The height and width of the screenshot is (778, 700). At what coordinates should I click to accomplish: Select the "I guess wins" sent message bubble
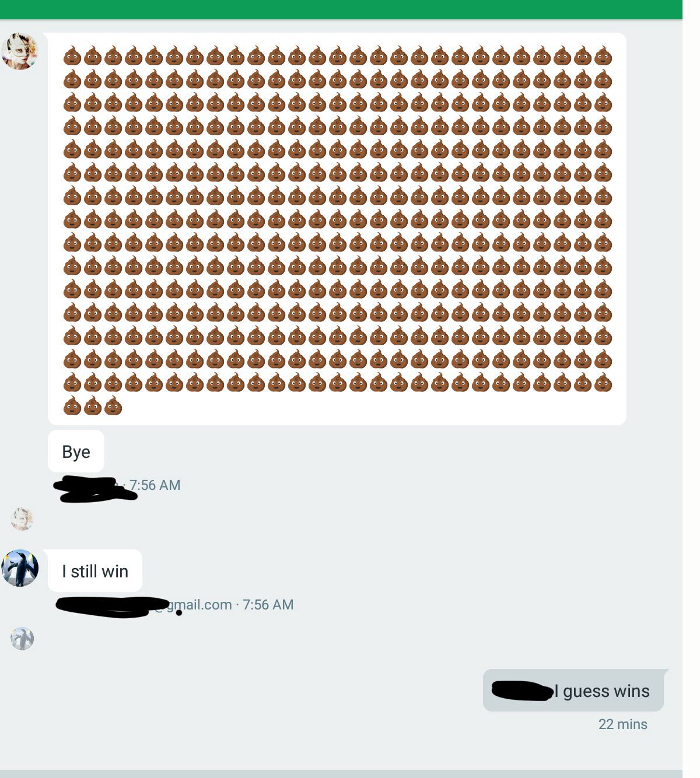coord(573,691)
